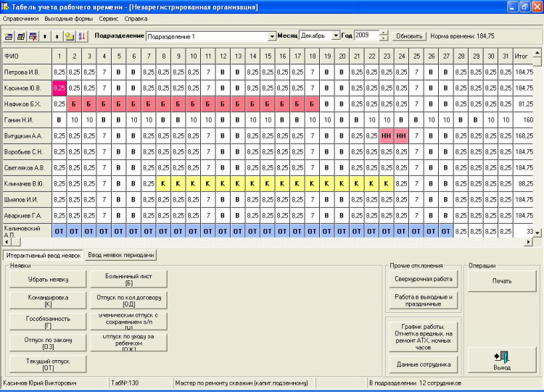Open the Подразделение dropdown list
Screen dimensions: 544x392
[271, 36]
